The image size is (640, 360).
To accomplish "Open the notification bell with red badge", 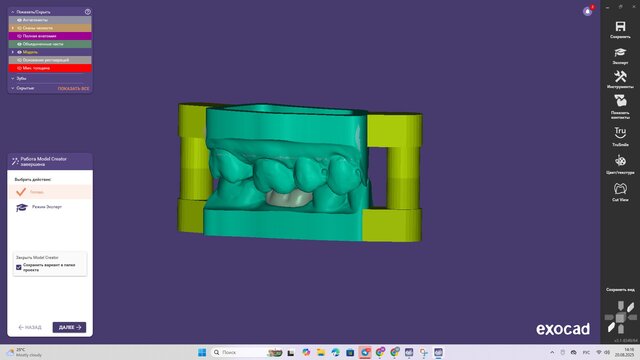I will (588, 11).
